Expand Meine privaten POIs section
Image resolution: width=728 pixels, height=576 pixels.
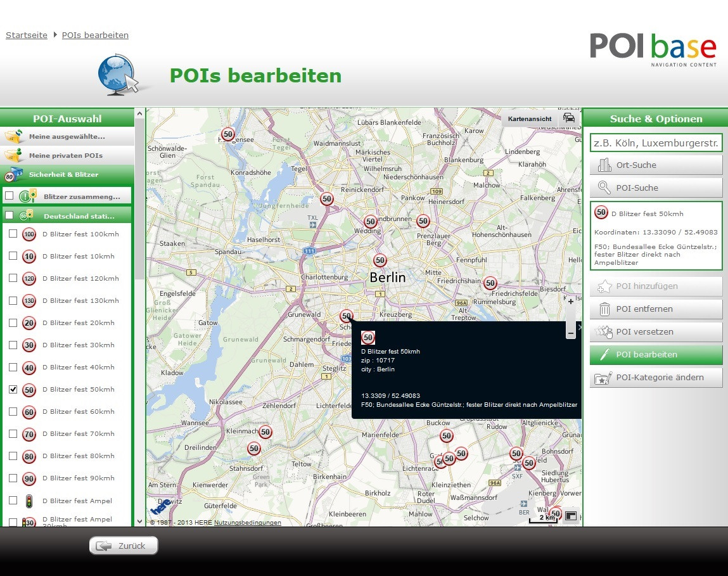click(x=67, y=155)
